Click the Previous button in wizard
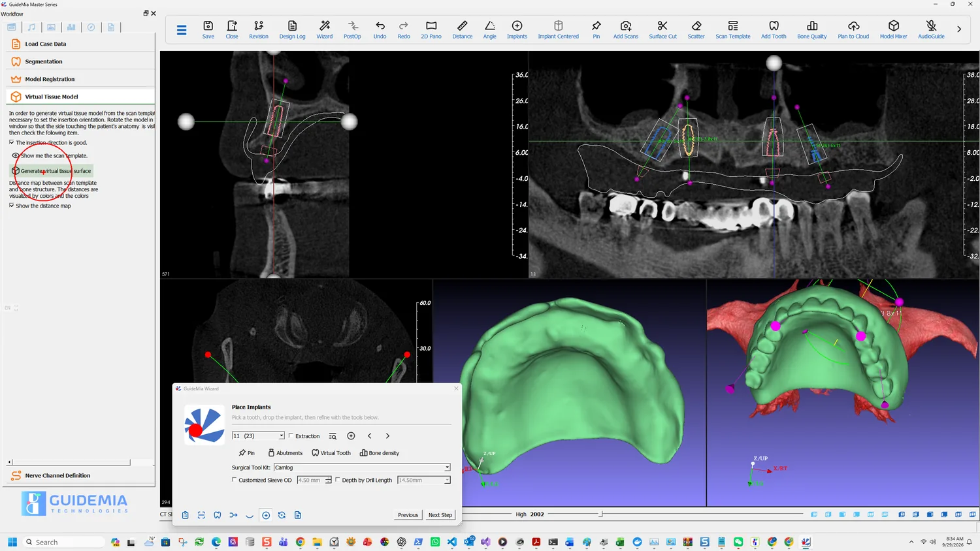This screenshot has width=980, height=551. 408,515
